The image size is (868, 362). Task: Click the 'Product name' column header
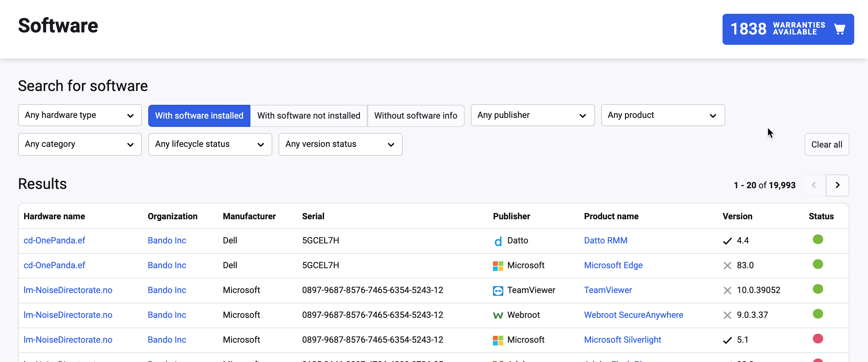pyautogui.click(x=611, y=216)
